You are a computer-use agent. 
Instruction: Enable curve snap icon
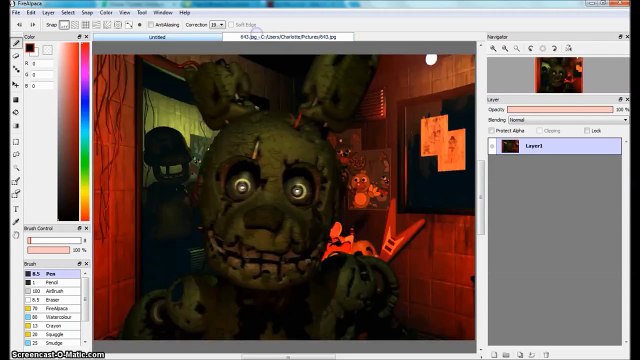(x=129, y=25)
